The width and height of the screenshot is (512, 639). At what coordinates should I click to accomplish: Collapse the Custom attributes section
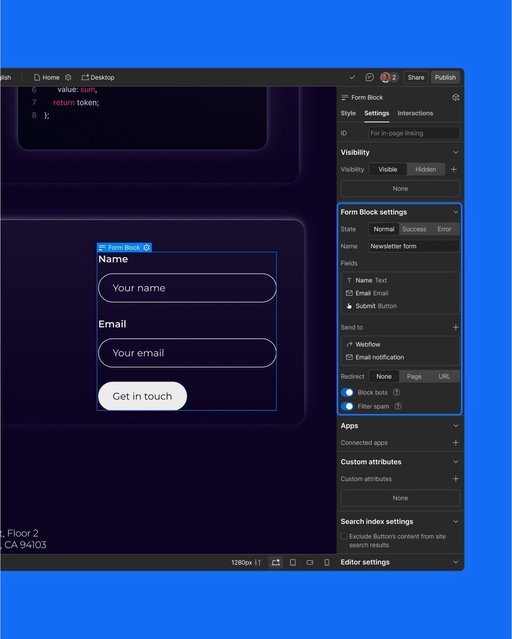(x=456, y=462)
